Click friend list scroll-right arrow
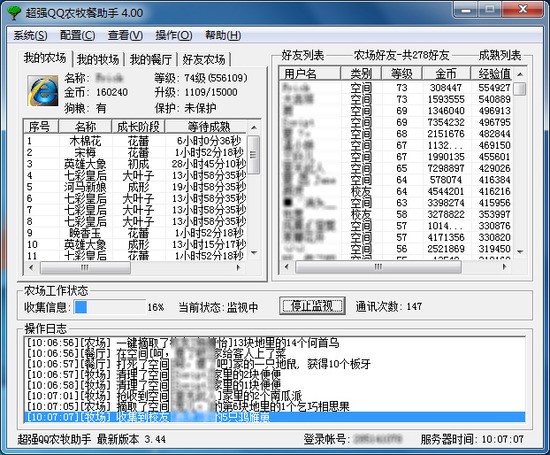The height and width of the screenshot is (455, 550). coord(504,267)
